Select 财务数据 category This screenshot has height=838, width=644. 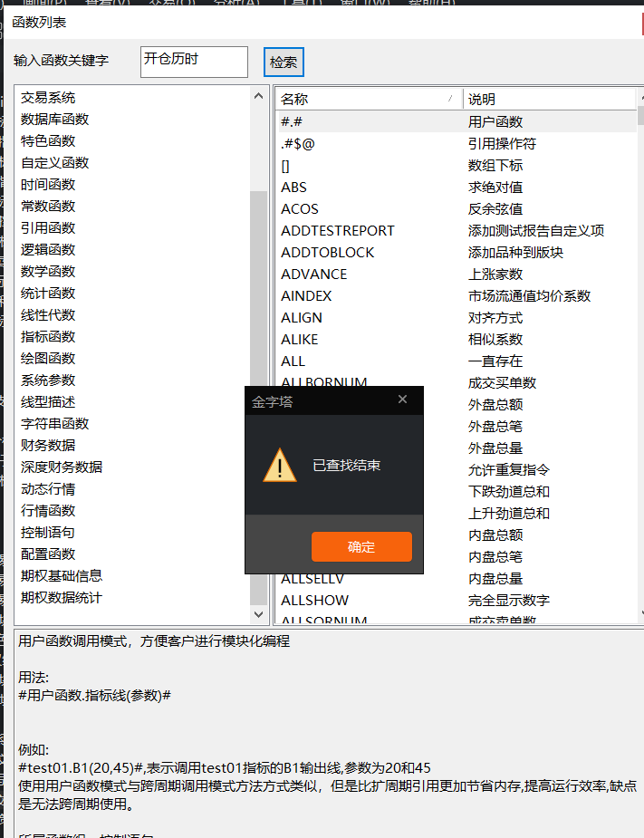(48, 445)
